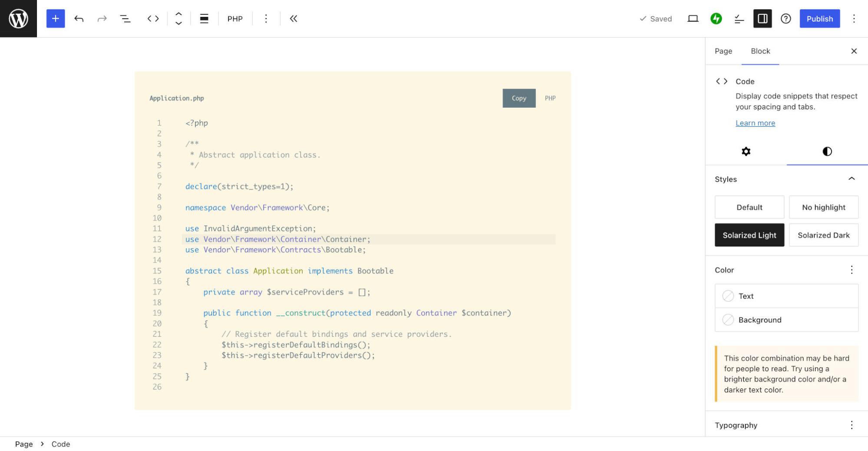Open the Help panel
This screenshot has width=868, height=451.
pyautogui.click(x=786, y=19)
